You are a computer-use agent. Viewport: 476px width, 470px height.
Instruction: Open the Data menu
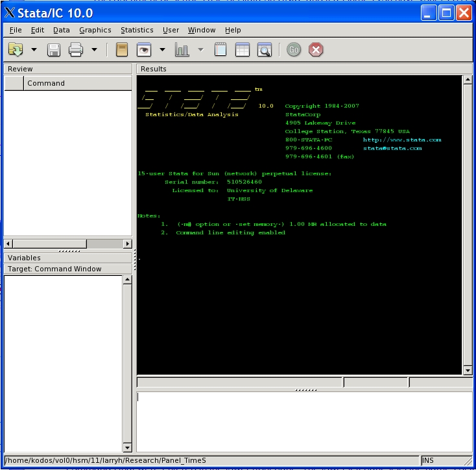point(62,30)
